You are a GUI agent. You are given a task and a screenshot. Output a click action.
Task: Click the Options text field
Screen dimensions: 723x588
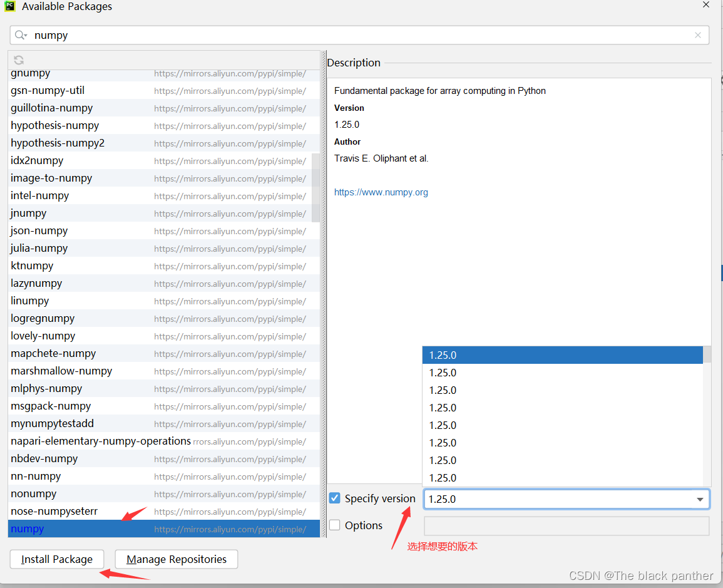[x=567, y=526]
